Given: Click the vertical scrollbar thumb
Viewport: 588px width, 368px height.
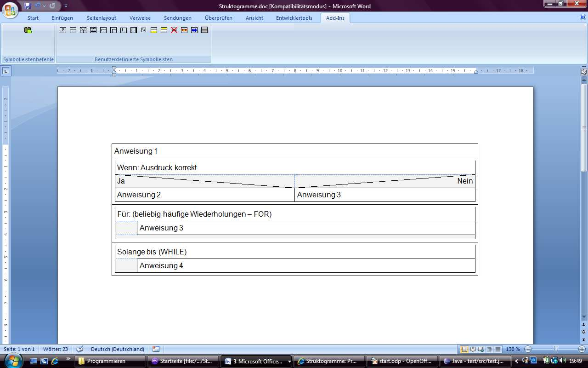Looking at the screenshot, I should point(584,127).
